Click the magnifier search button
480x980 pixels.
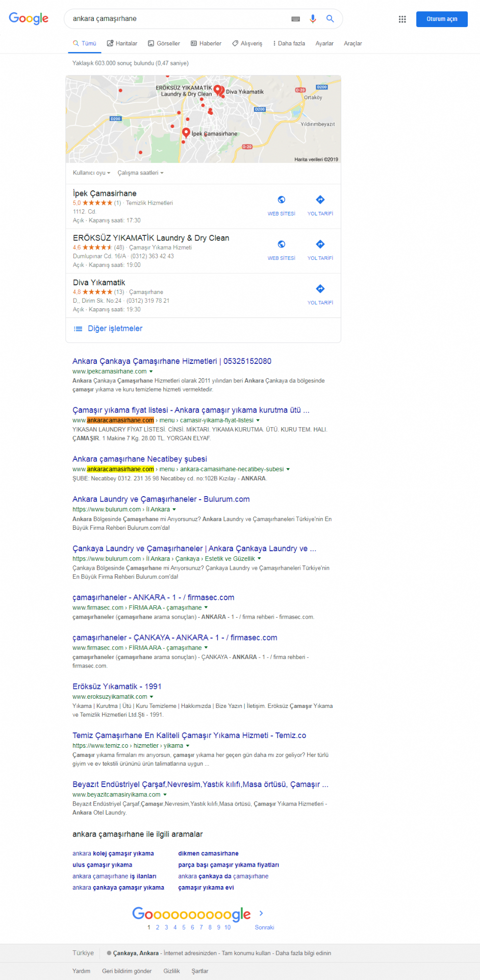coord(330,19)
